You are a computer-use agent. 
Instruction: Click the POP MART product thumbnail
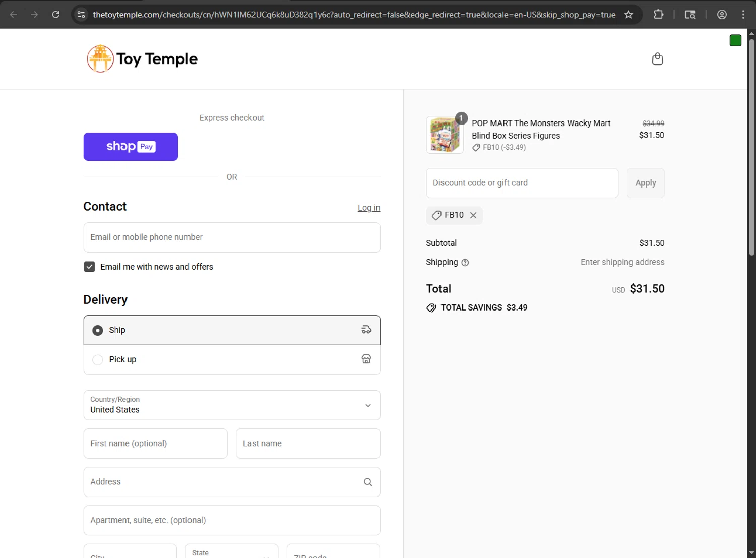(445, 135)
